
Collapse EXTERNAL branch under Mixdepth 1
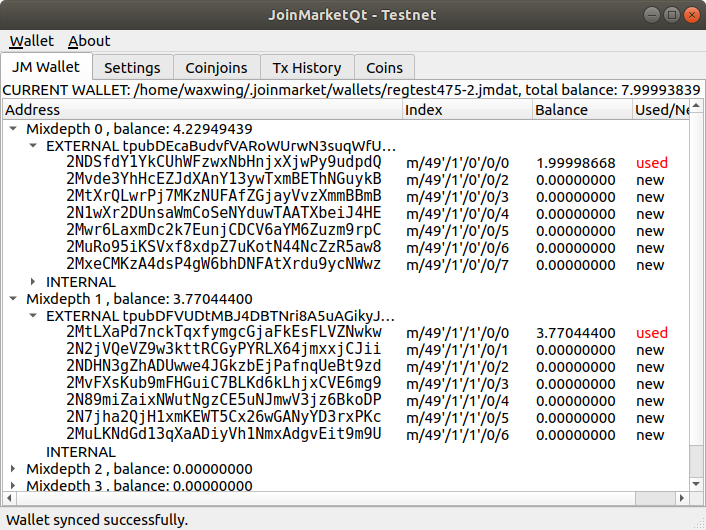(x=33, y=316)
